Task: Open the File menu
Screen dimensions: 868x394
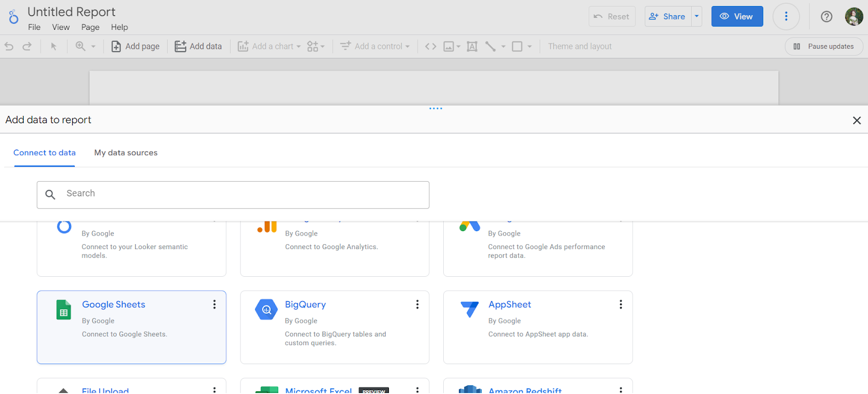Action: point(34,27)
